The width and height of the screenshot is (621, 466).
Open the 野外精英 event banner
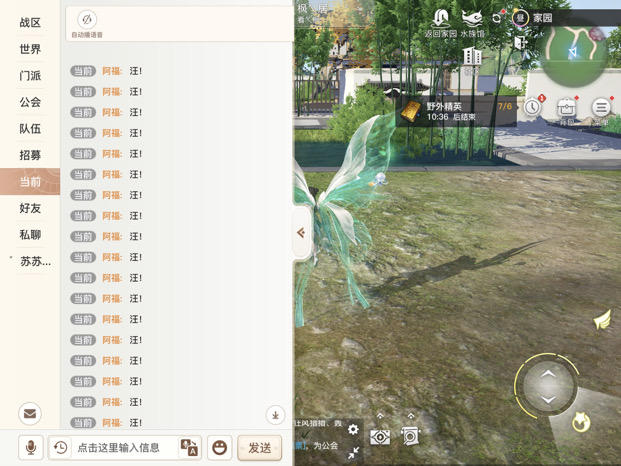(456, 111)
